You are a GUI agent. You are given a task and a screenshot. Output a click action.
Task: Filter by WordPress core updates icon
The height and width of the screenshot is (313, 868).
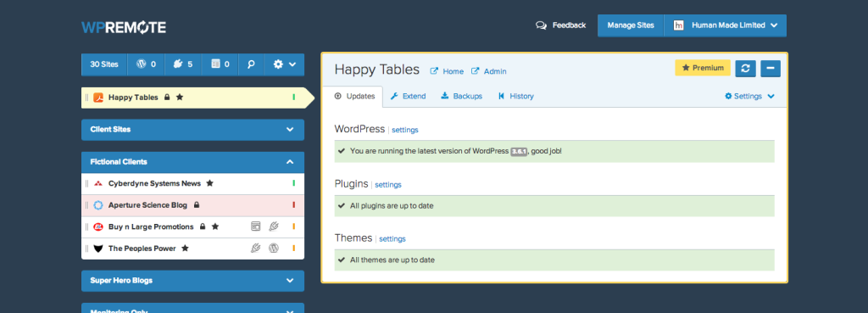(x=146, y=64)
